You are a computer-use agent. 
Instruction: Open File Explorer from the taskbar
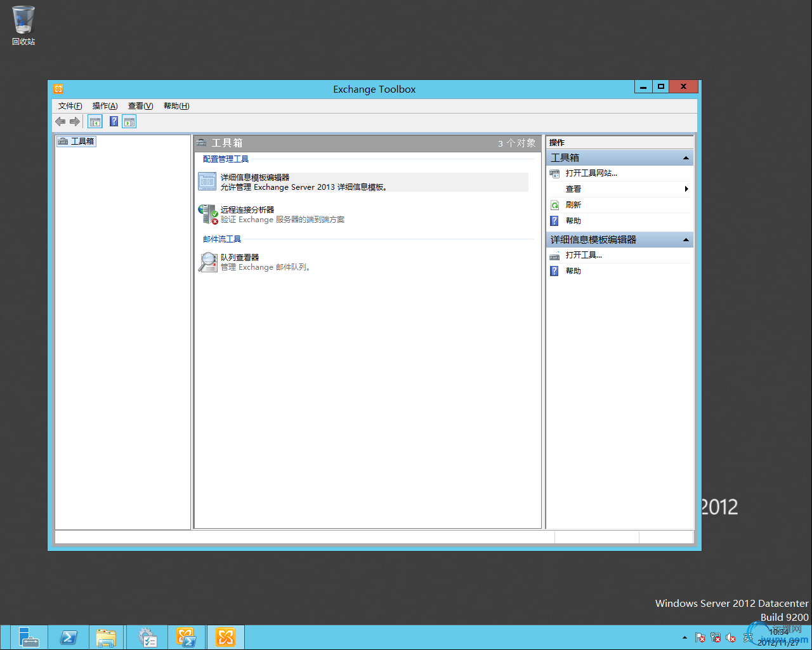click(x=106, y=637)
